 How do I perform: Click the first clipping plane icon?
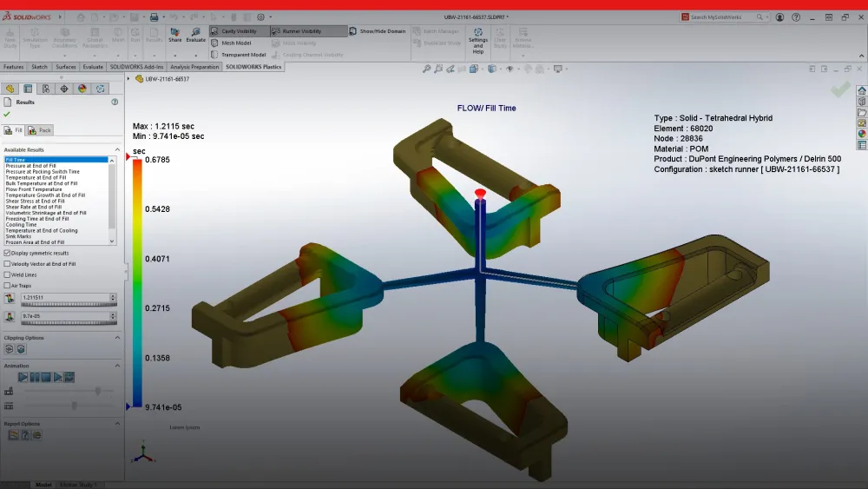[10, 349]
